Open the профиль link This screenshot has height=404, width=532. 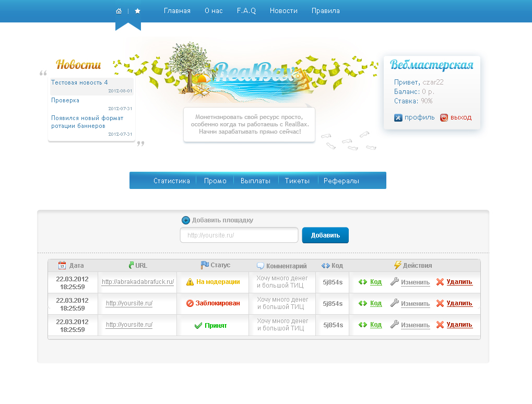point(419,117)
